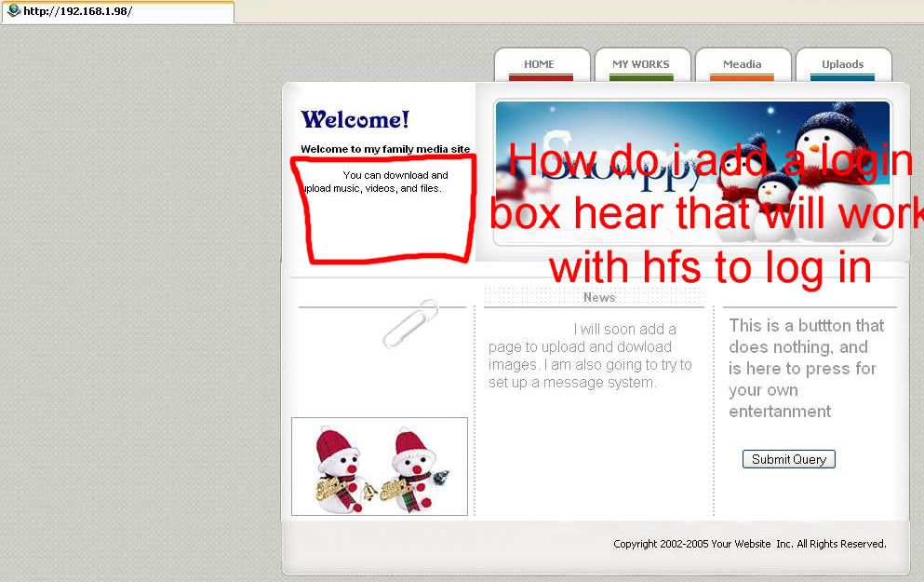This screenshot has height=582, width=924.
Task: Click the 'button that does nothing' description
Action: [805, 368]
